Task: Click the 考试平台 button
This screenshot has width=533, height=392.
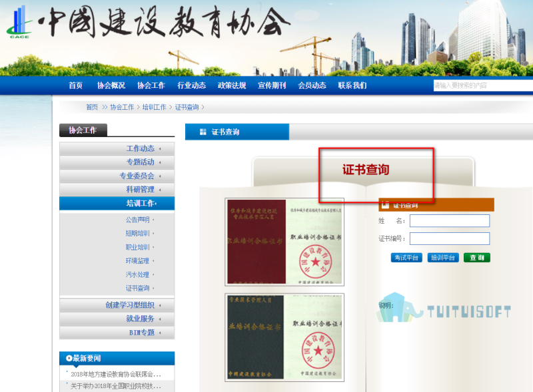Action: click(406, 258)
